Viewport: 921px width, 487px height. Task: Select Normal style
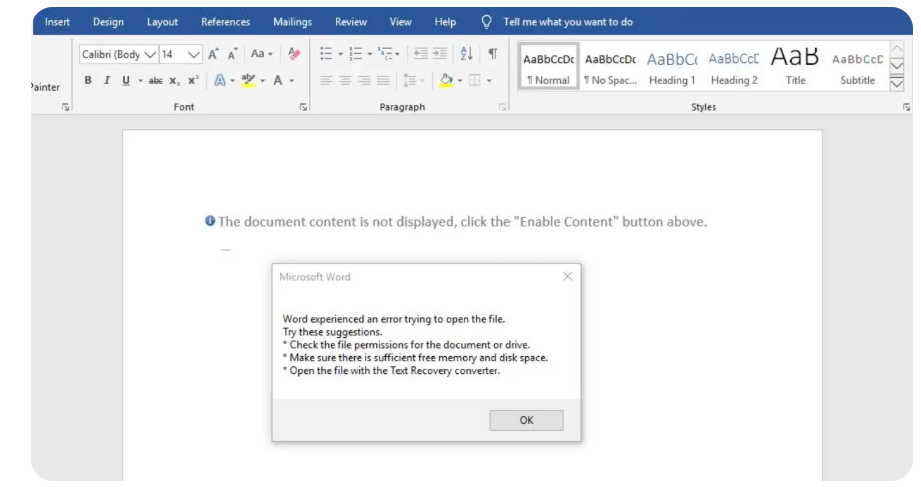[x=548, y=66]
